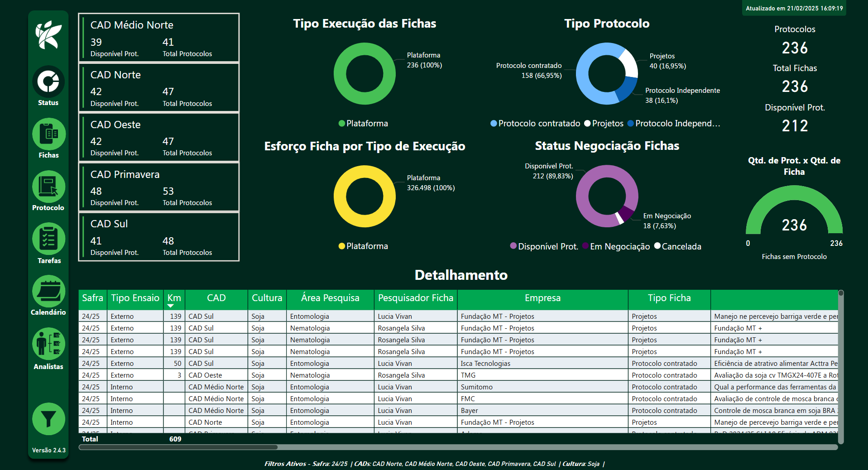Image resolution: width=868 pixels, height=470 pixels.
Task: Open the Tarefas checklist icon
Action: click(48, 239)
